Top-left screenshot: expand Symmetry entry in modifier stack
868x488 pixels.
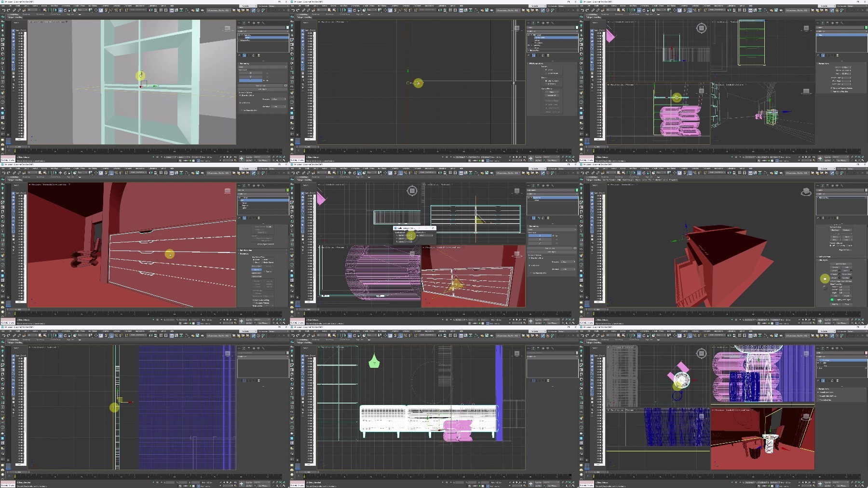tap(242, 35)
